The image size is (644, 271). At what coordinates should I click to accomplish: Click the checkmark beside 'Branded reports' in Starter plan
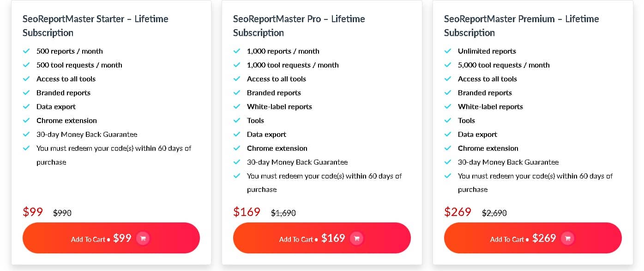tap(27, 92)
